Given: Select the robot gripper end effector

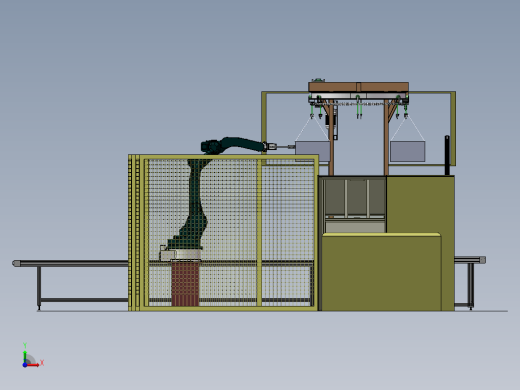Looking at the screenshot, I should click(x=279, y=146).
